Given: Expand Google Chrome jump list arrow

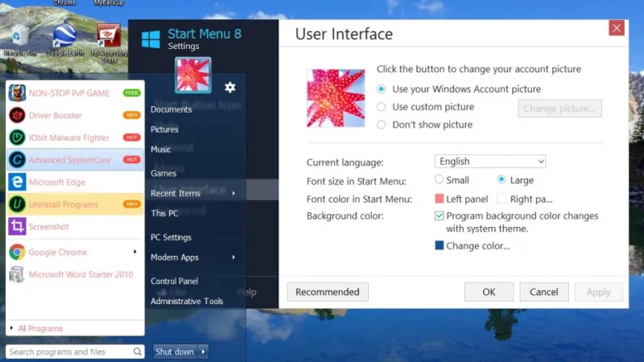Looking at the screenshot, I should click(x=134, y=252).
